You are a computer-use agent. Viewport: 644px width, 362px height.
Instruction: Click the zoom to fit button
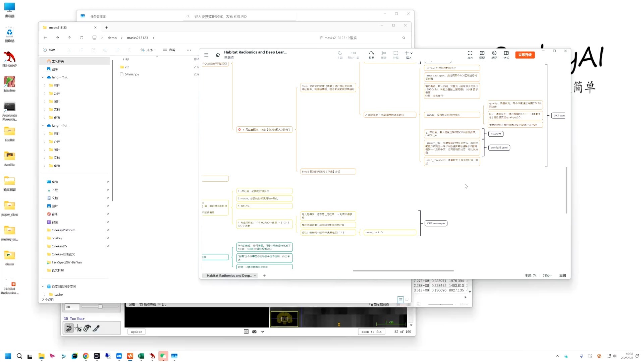coord(372,332)
